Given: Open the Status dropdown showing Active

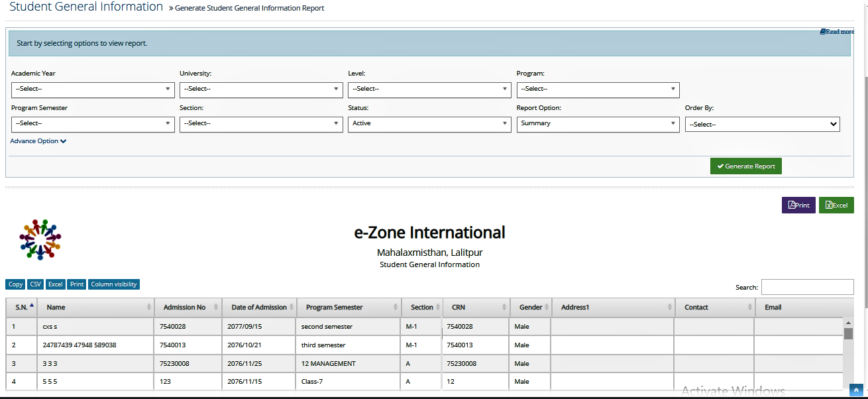Looking at the screenshot, I should 429,124.
